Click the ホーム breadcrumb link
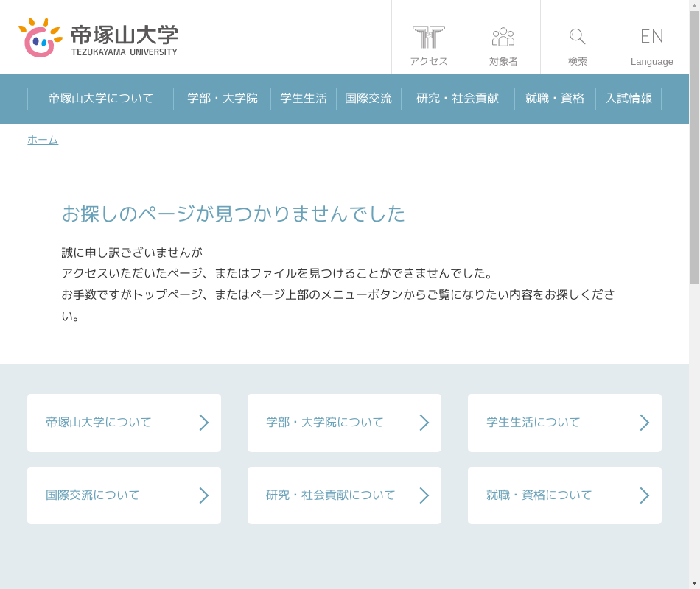The width and height of the screenshot is (700, 589). 43,140
